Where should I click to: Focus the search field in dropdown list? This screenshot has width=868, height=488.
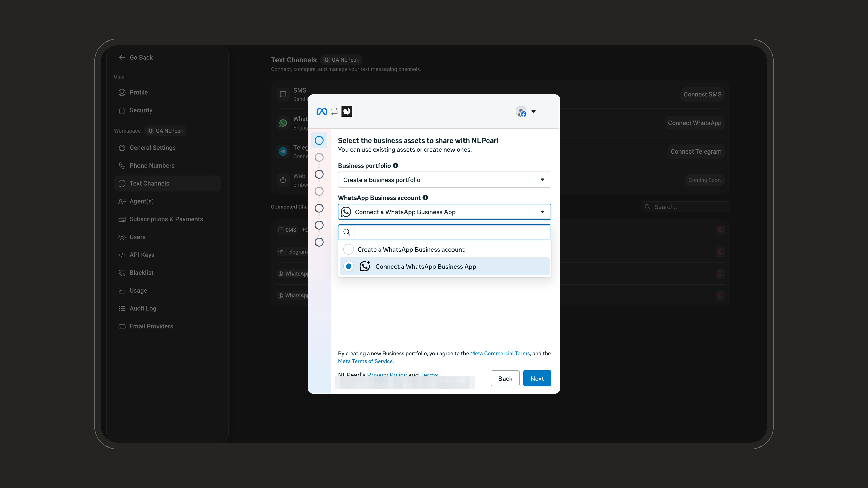445,232
